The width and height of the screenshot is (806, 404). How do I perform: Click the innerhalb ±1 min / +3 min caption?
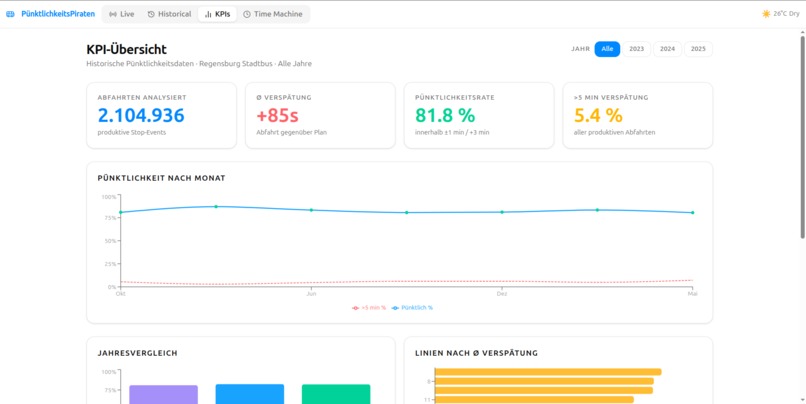coord(452,133)
